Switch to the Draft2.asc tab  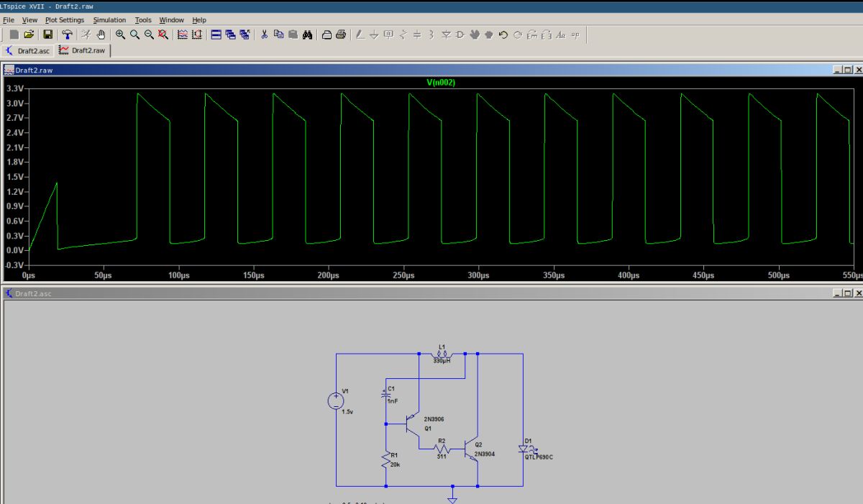[28, 50]
